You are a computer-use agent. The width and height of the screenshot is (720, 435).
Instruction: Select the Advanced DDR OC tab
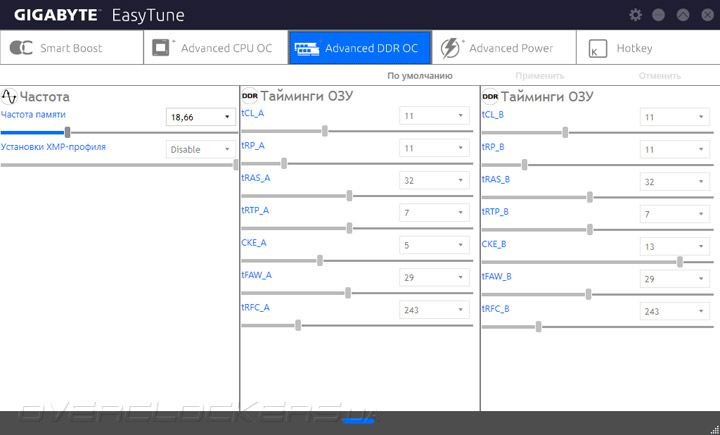(x=360, y=48)
